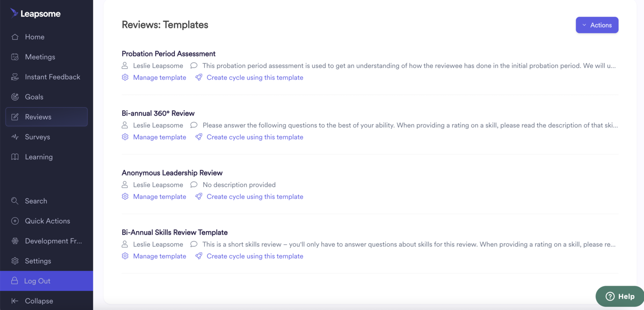
Task: Click the Quick Actions plus icon
Action: point(15,221)
